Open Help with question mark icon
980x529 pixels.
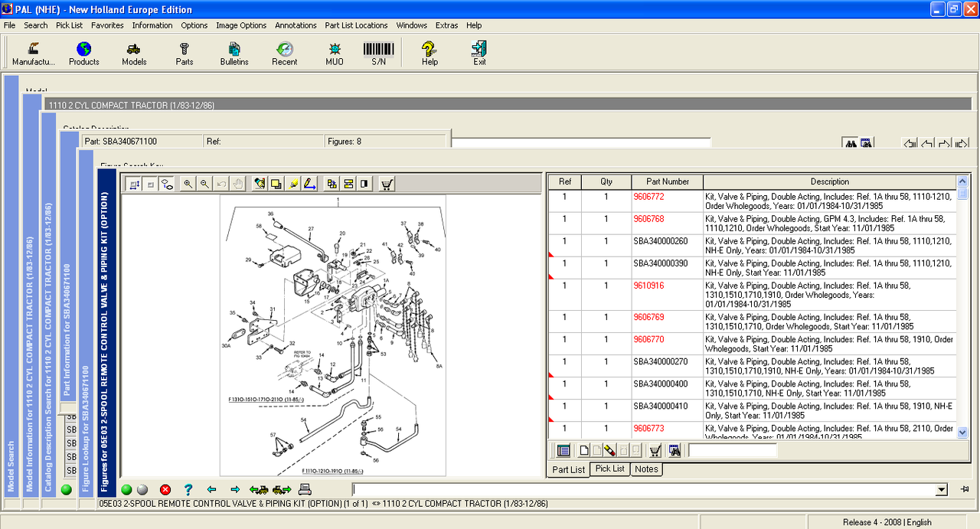(x=430, y=53)
